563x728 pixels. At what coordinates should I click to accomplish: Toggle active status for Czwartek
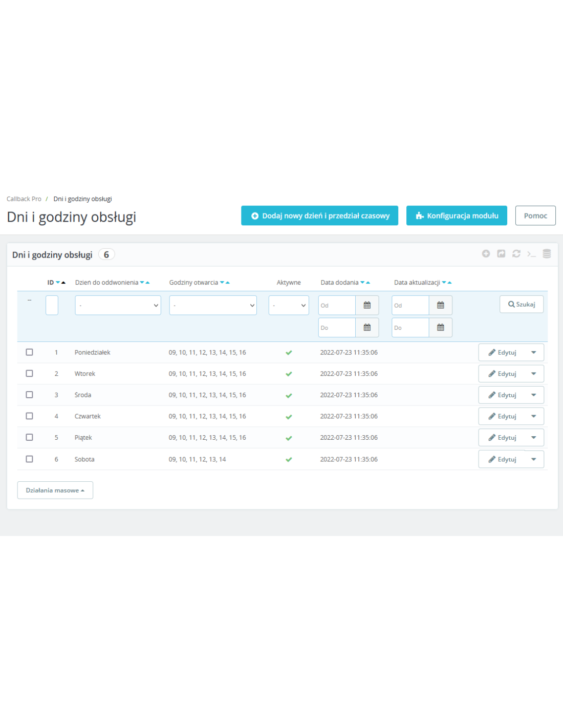(x=289, y=417)
